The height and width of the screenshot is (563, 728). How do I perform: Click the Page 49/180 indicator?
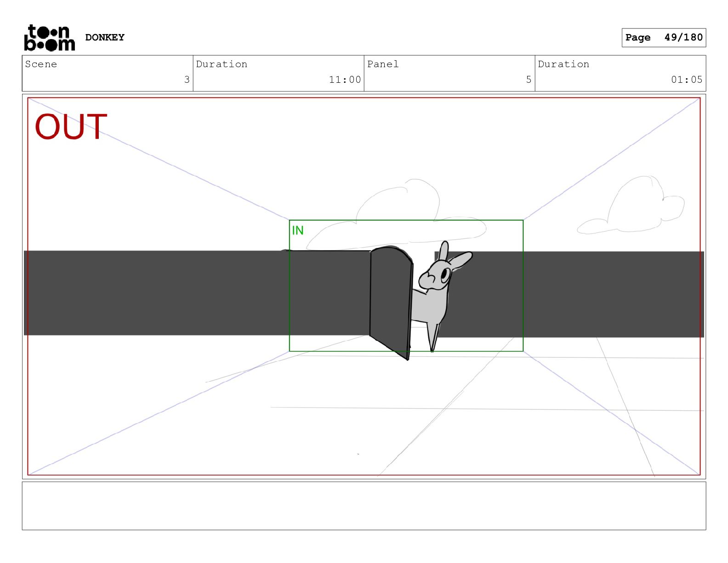pyautogui.click(x=664, y=37)
